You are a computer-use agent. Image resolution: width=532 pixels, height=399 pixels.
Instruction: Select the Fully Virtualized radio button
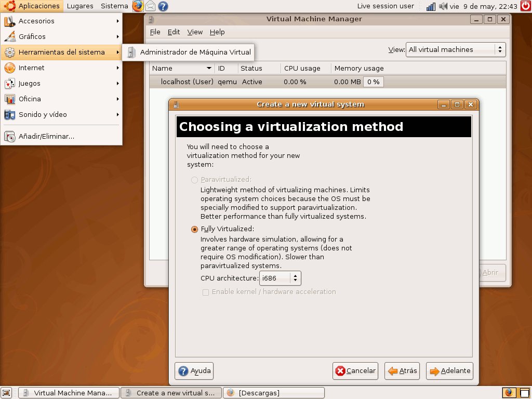pos(194,229)
